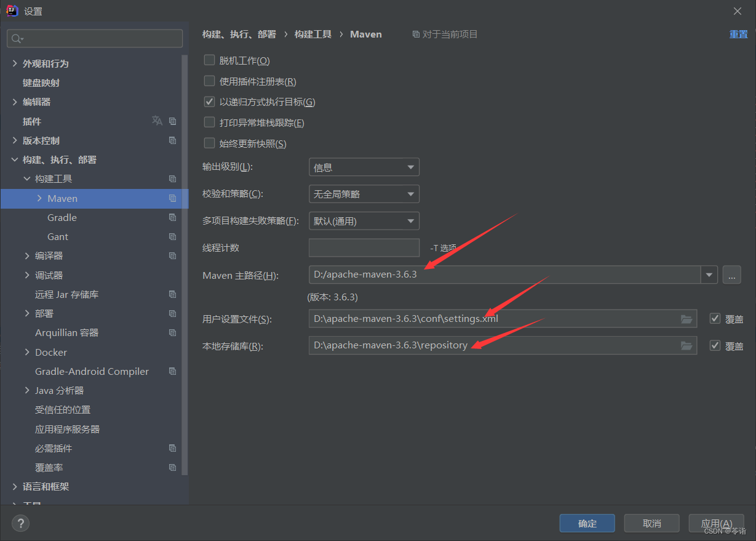
Task: Select 受信任的位置 settings item
Action: (x=63, y=409)
